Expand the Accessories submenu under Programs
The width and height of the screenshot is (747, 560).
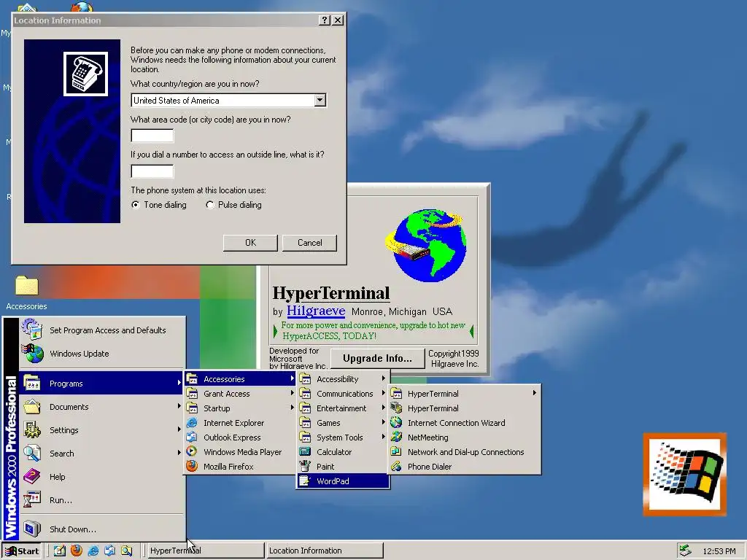239,379
